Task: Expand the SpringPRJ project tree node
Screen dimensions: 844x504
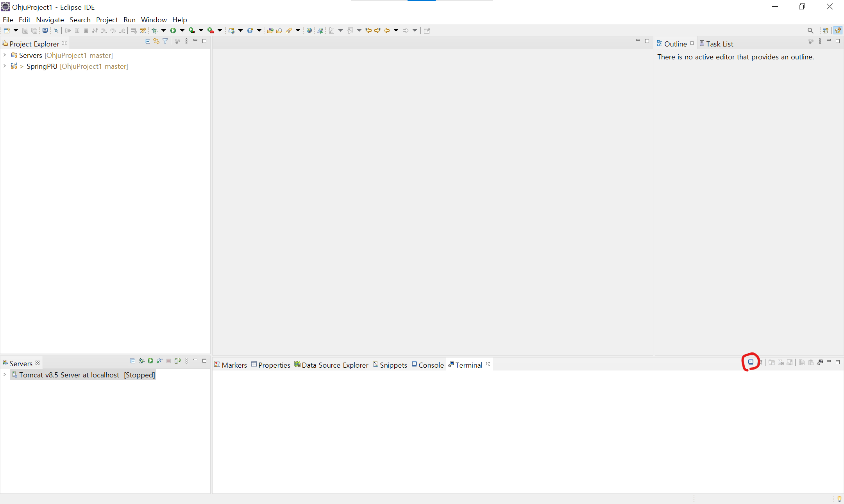Action: (x=4, y=66)
